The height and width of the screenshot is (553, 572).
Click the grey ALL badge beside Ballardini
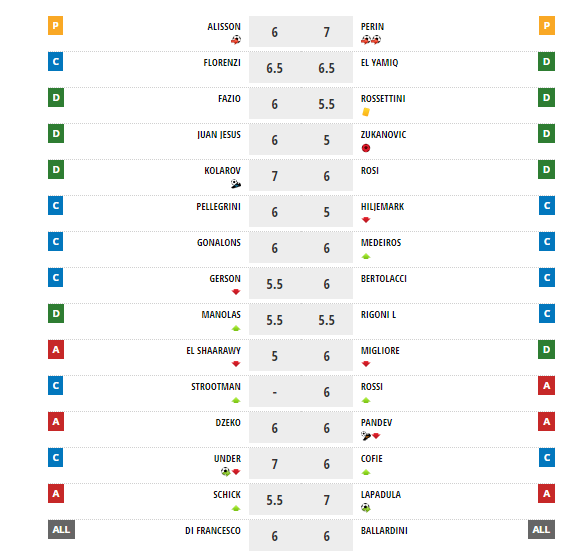pos(541,529)
